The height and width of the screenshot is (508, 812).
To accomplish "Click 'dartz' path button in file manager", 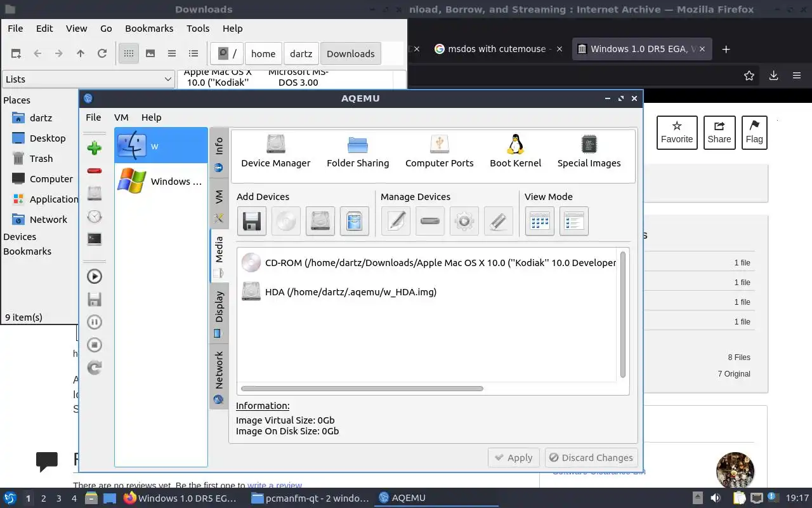I will [x=301, y=54].
